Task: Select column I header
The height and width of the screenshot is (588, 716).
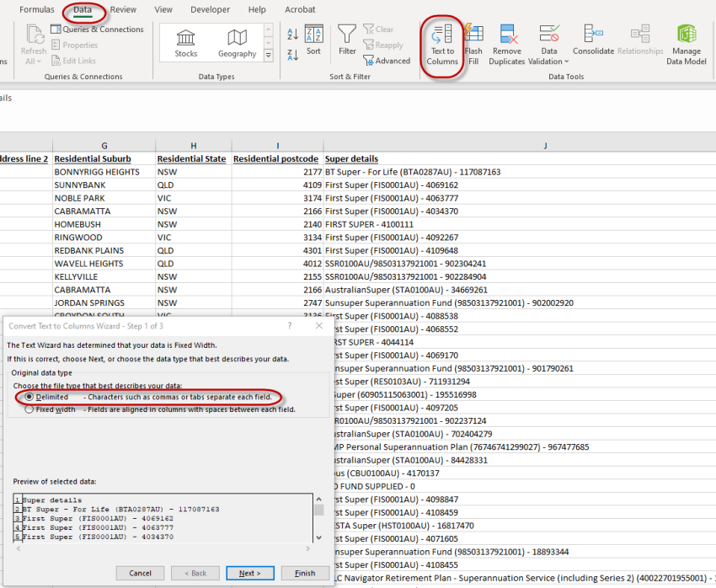Action: click(x=278, y=146)
